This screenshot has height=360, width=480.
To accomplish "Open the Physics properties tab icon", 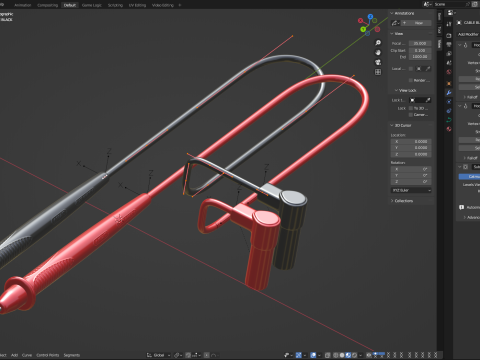I will pyautogui.click(x=449, y=101).
